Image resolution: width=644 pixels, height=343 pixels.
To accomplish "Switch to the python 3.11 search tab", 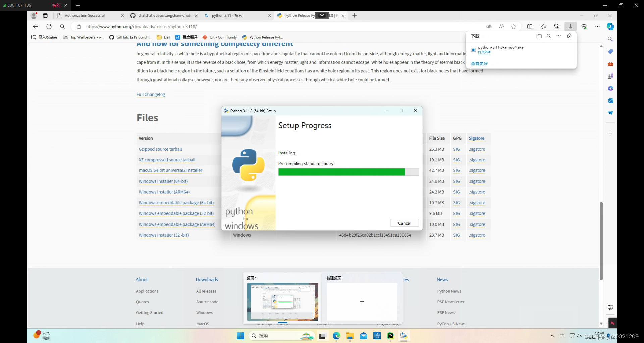I will point(238,15).
